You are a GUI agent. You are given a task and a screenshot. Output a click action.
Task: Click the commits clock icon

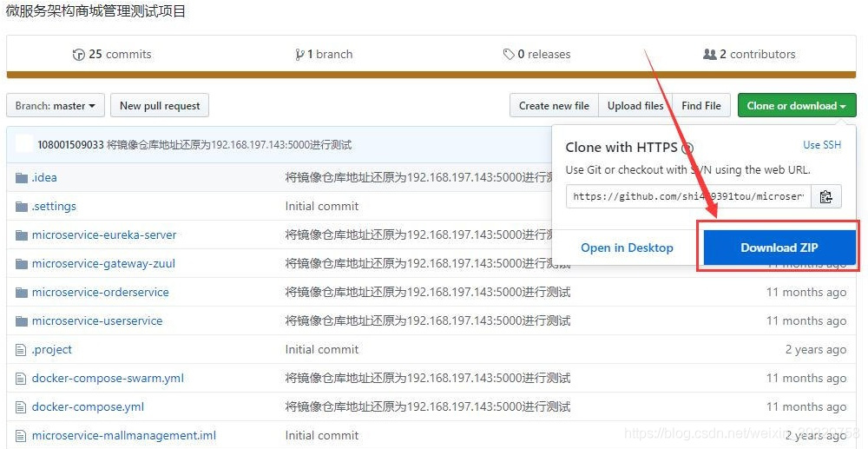[x=79, y=54]
